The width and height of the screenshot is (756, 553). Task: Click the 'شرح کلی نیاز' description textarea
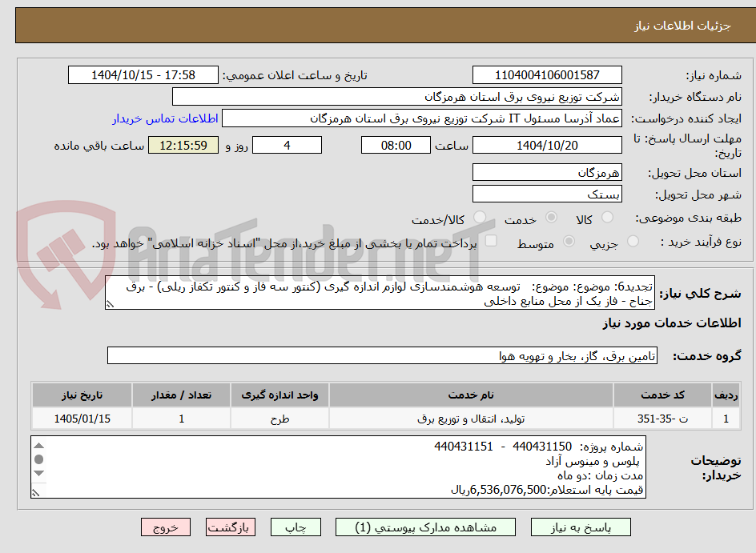[380, 293]
